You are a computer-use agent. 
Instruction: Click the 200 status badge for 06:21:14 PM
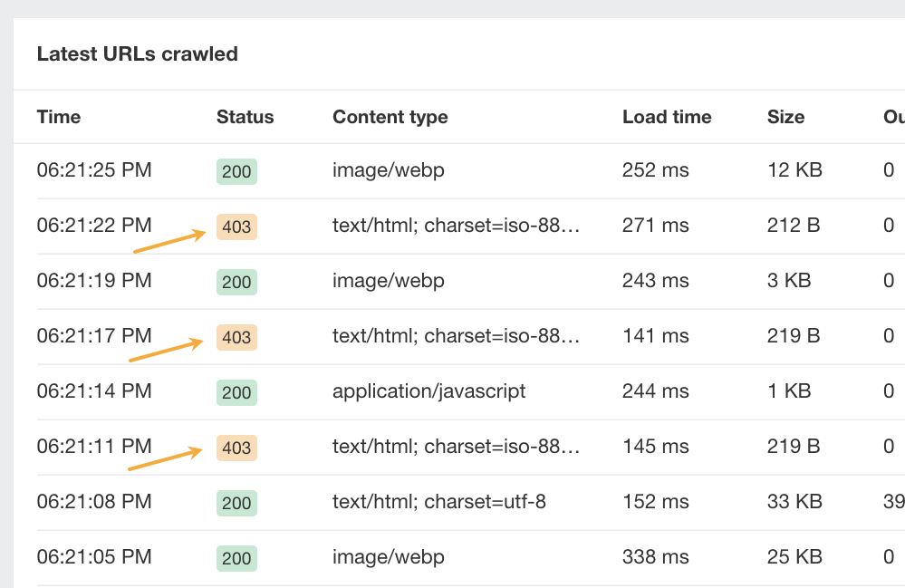pyautogui.click(x=236, y=391)
